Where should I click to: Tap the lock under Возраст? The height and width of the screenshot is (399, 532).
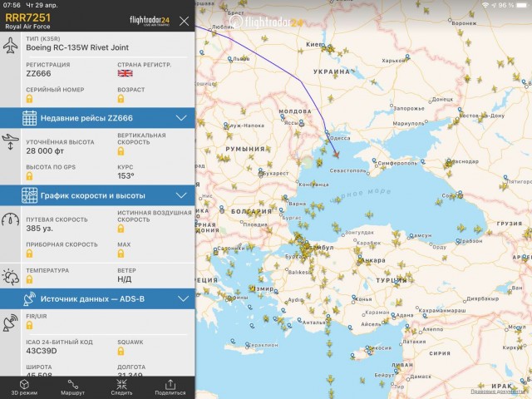click(121, 99)
